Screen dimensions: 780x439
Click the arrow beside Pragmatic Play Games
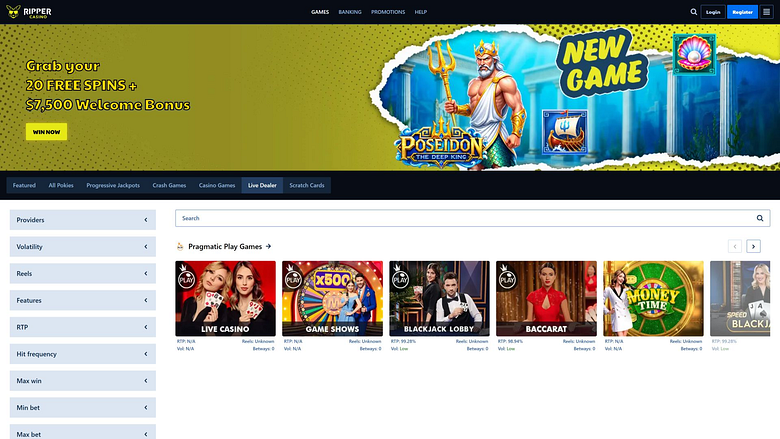(269, 246)
